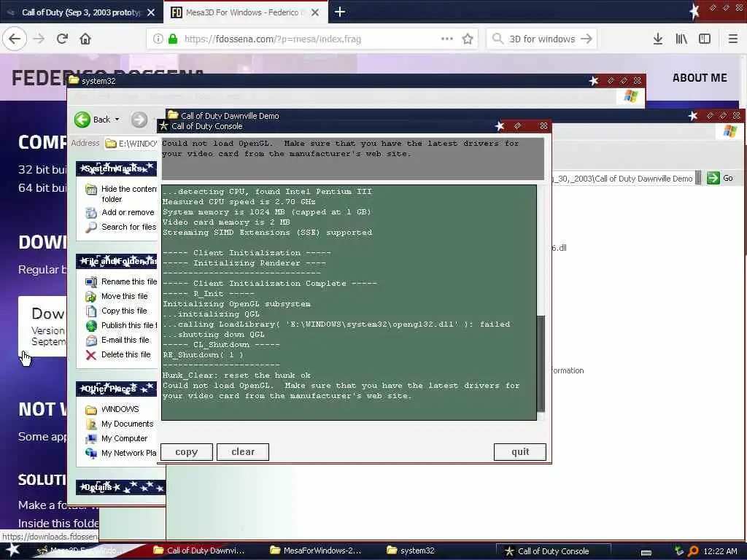The image size is (747, 560).
Task: Collapse the File and Folder Tasks panel header
Action: (116, 261)
